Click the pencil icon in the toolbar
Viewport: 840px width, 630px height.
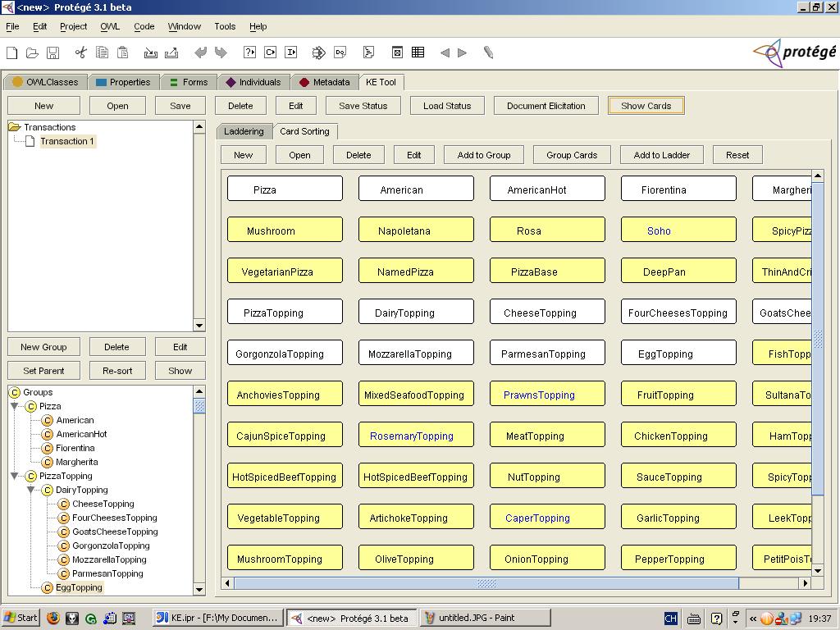[x=488, y=52]
